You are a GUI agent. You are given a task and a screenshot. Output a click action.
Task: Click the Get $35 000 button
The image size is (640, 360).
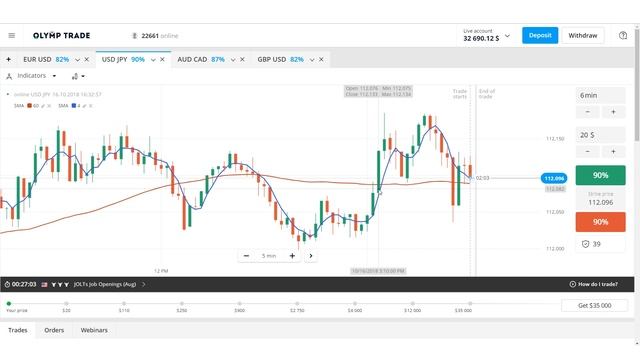(x=594, y=305)
